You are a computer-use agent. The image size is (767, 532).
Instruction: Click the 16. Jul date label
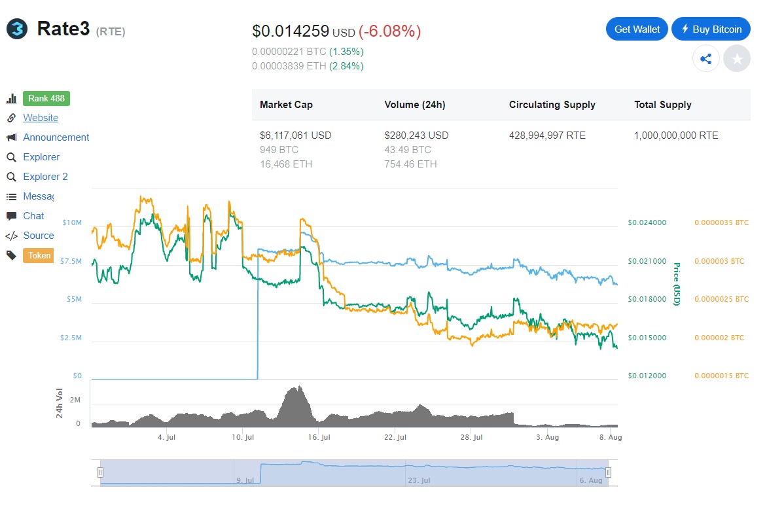[319, 437]
